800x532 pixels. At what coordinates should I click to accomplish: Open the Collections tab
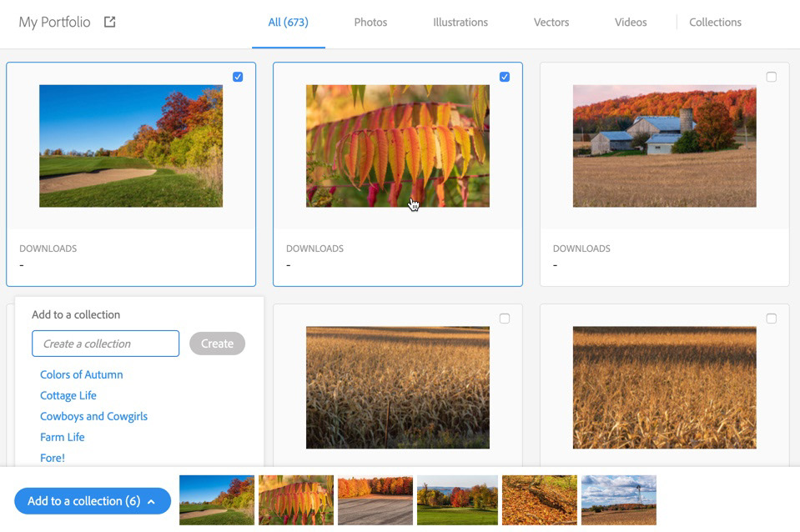[715, 23]
